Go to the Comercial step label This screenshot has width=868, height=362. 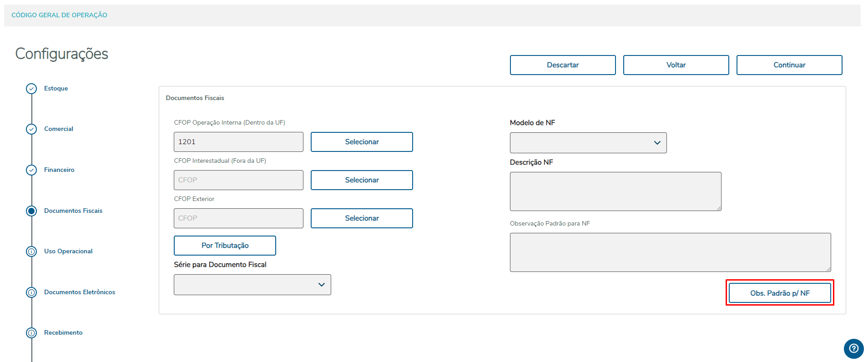tap(59, 129)
